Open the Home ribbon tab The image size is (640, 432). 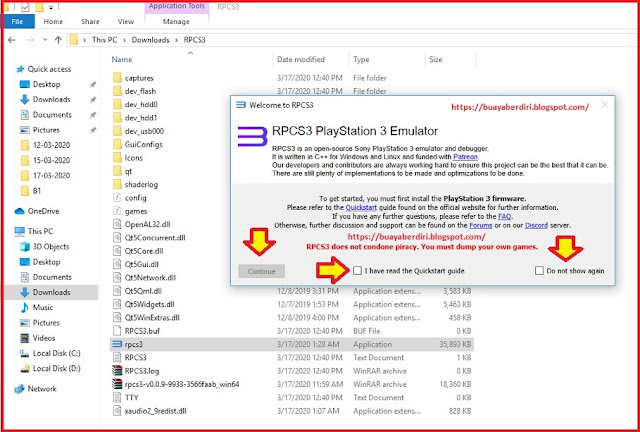point(53,22)
